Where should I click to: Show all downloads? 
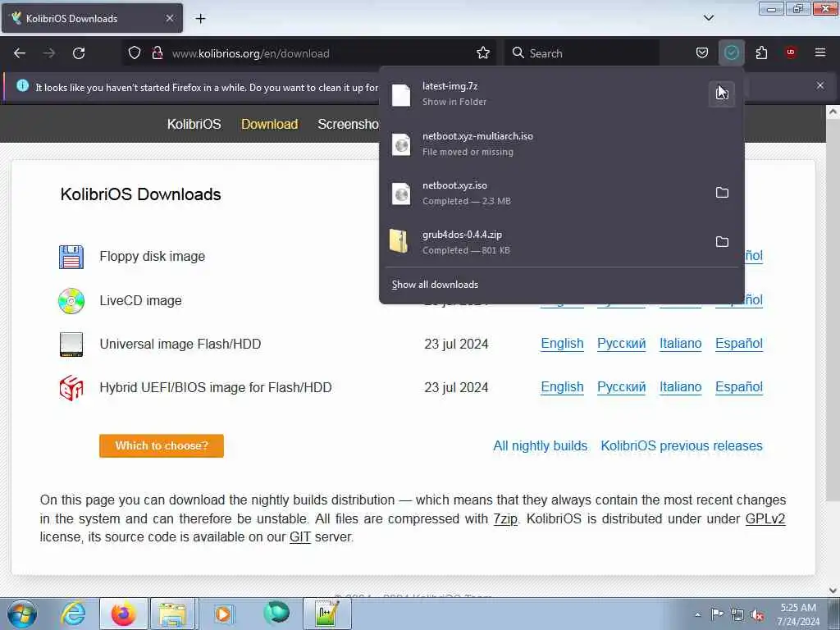click(x=435, y=285)
